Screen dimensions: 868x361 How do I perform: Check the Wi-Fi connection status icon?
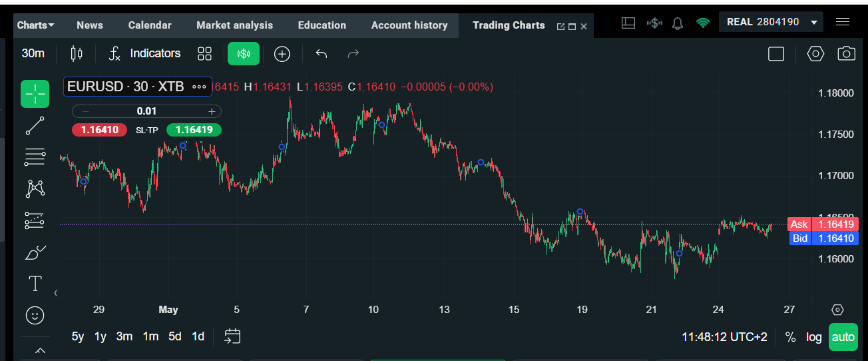coord(703,23)
